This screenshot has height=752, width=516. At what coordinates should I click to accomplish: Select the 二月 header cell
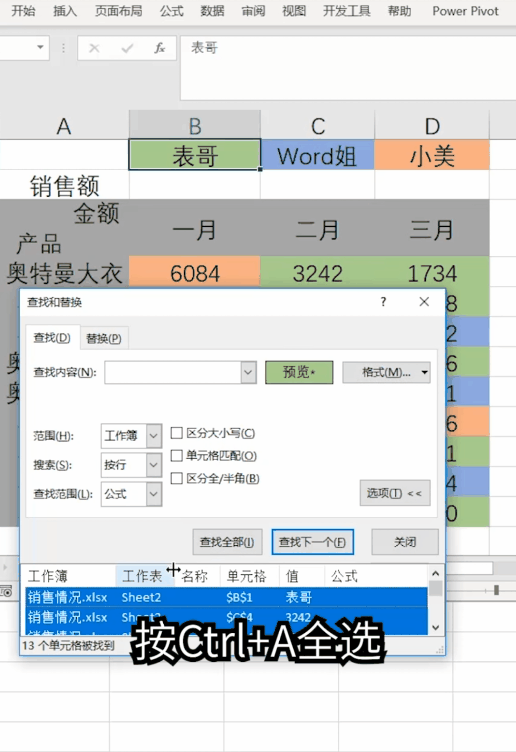point(317,229)
